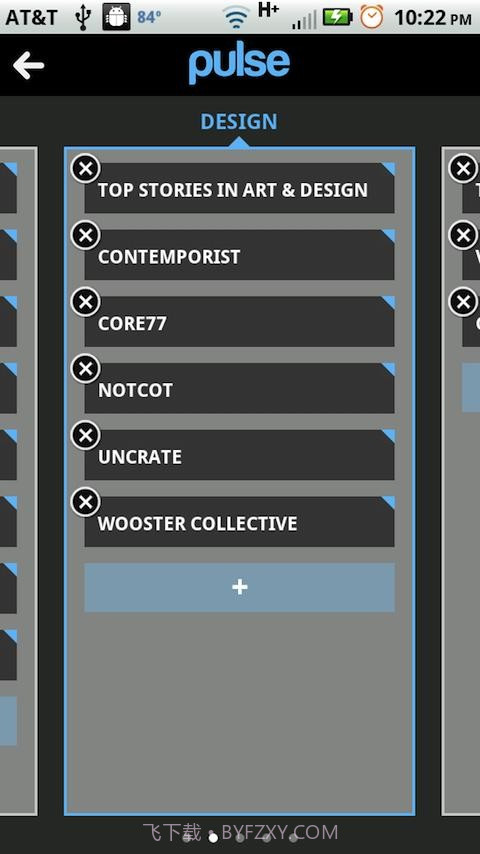The width and height of the screenshot is (480, 854).
Task: Open the alarm clock status icon
Action: (372, 17)
